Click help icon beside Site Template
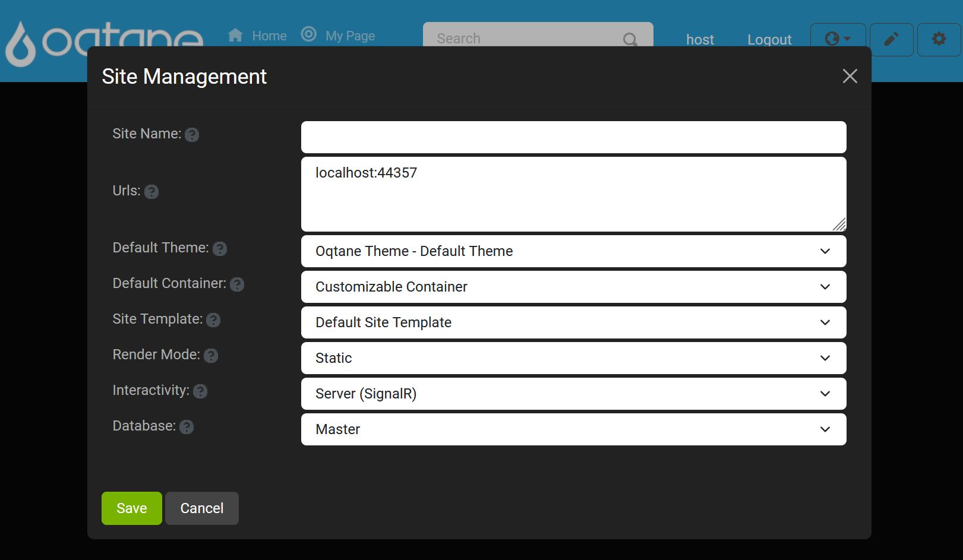 click(x=213, y=320)
